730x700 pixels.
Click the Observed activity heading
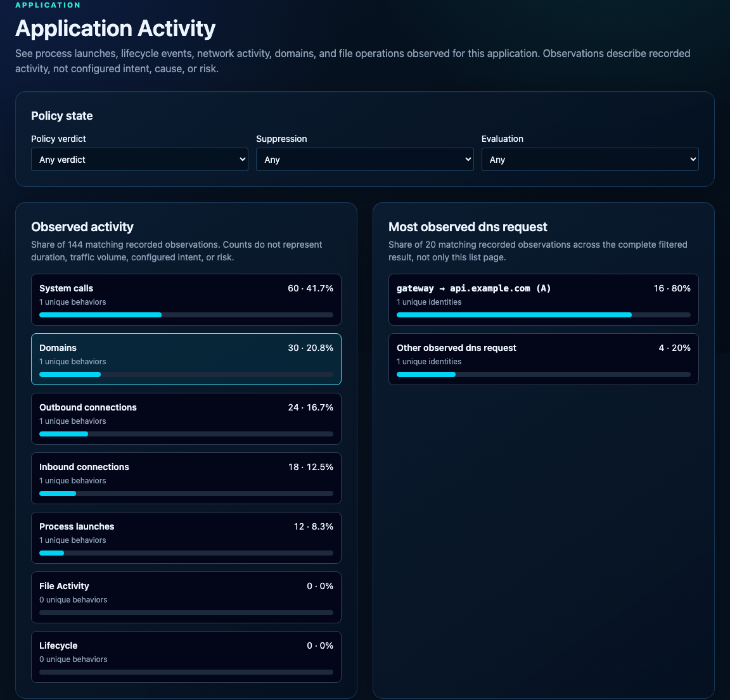point(82,227)
